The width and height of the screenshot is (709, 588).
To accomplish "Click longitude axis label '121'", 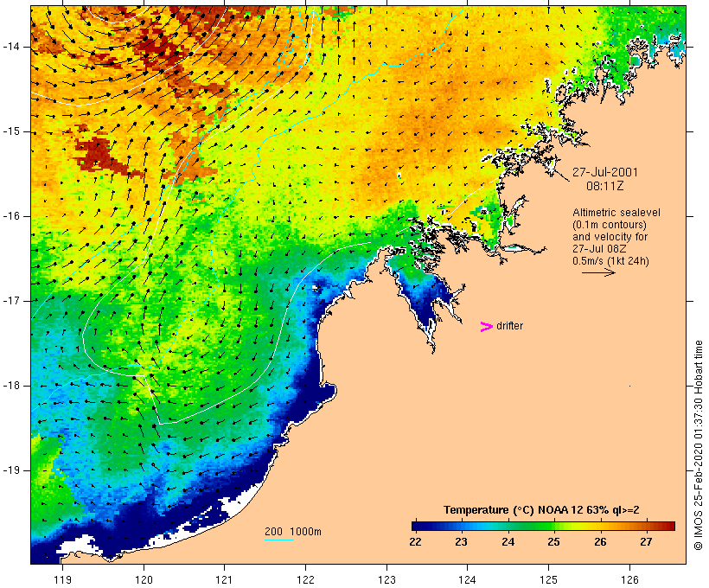I will 224,580.
